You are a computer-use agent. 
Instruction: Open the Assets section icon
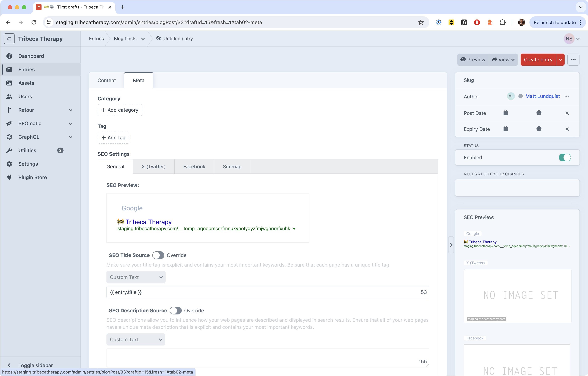(x=9, y=83)
